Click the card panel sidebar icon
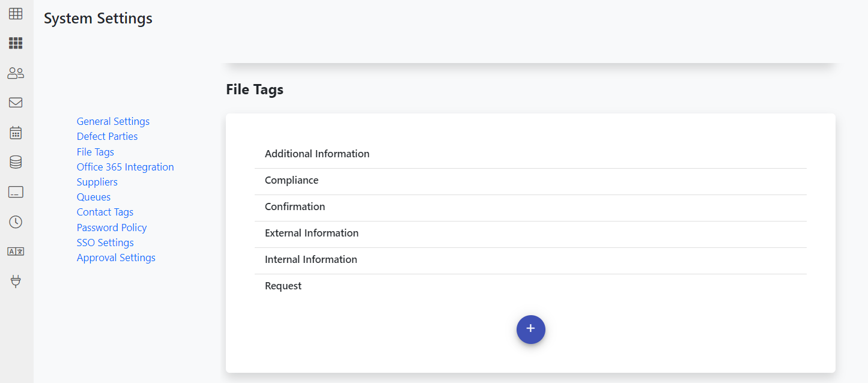The width and height of the screenshot is (868, 383). click(x=16, y=192)
